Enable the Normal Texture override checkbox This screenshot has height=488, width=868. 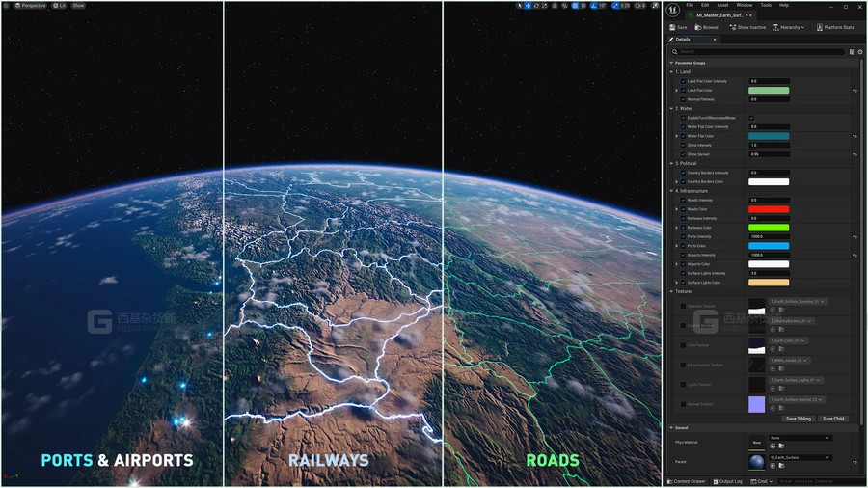[x=684, y=404]
